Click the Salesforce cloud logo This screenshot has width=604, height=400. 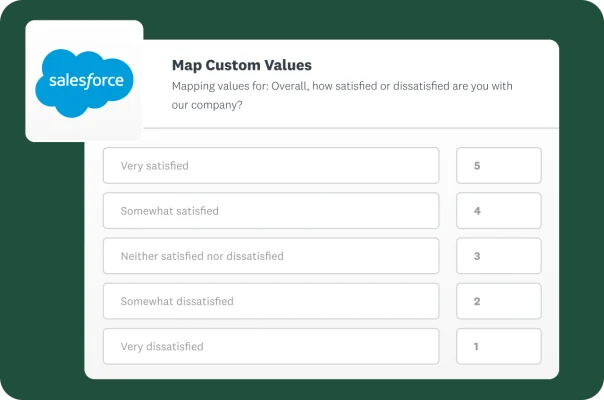point(84,83)
